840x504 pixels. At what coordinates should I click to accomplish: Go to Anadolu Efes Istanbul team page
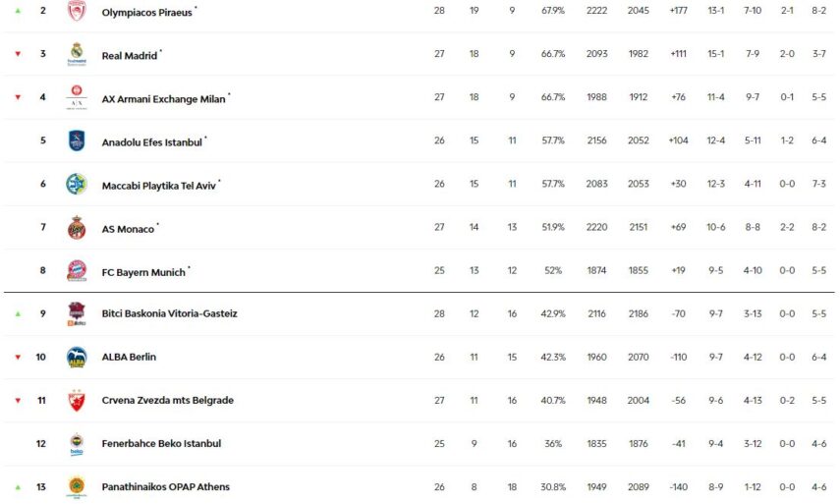[x=151, y=142]
